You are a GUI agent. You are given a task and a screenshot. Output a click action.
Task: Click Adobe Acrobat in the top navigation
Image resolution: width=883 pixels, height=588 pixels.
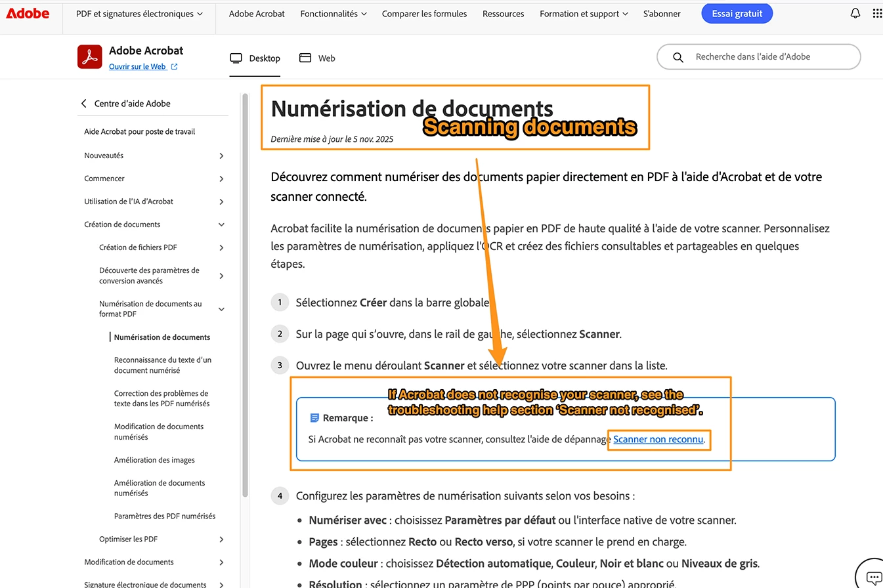[x=257, y=14]
